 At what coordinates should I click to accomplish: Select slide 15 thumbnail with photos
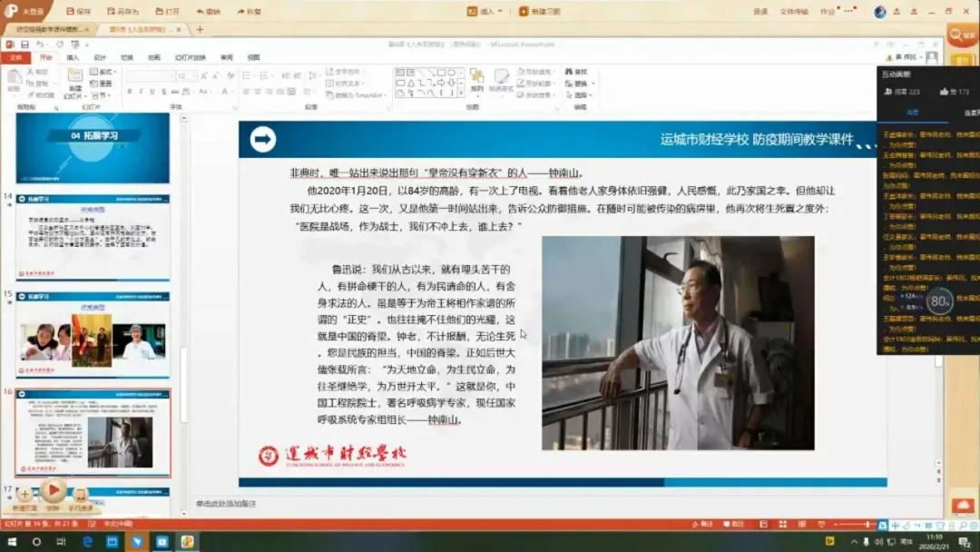tap(93, 333)
